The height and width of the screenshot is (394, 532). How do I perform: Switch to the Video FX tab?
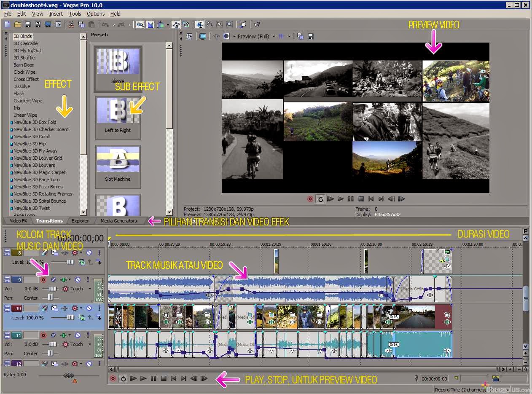pos(18,221)
